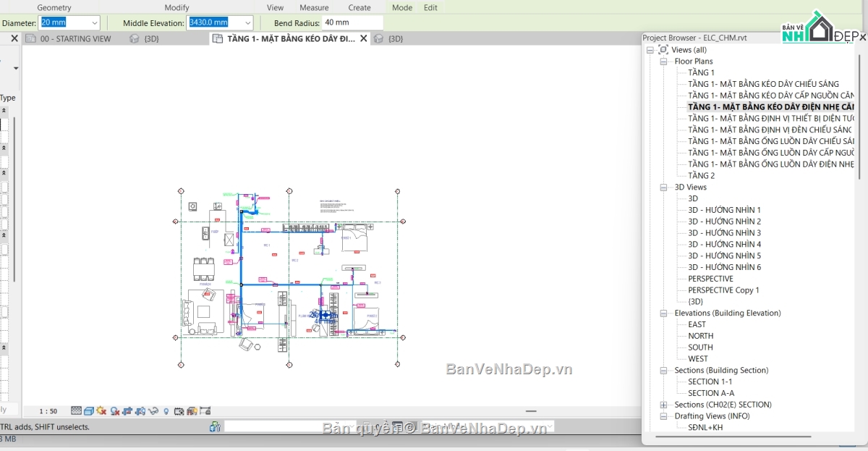This screenshot has height=451, width=868.
Task: Click the Reveal Hidden Elements lightbulb icon
Action: click(166, 410)
